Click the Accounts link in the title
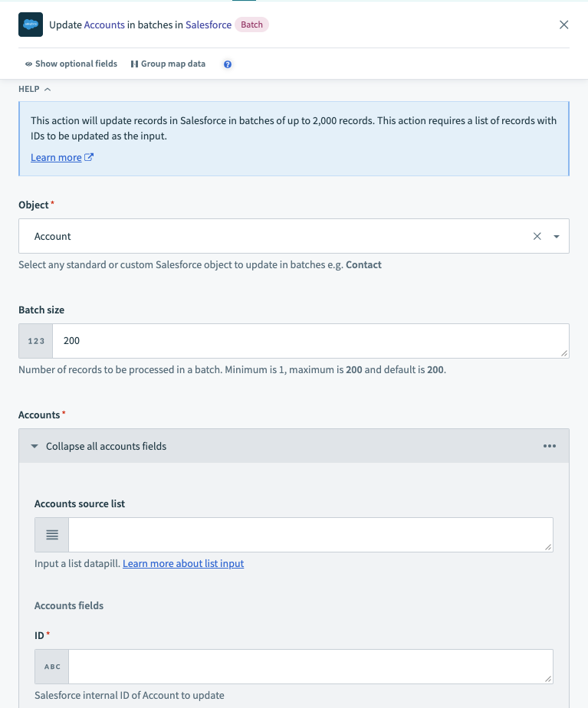 click(x=104, y=25)
